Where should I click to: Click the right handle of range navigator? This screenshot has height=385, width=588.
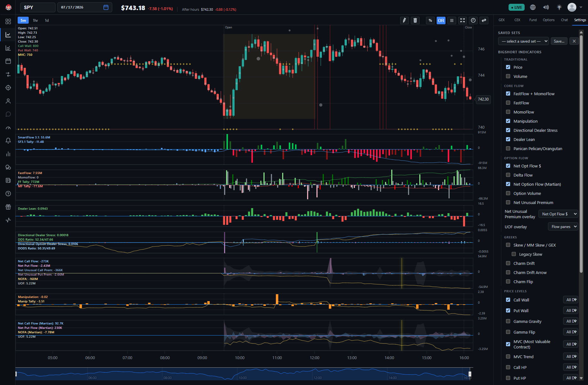click(x=470, y=374)
